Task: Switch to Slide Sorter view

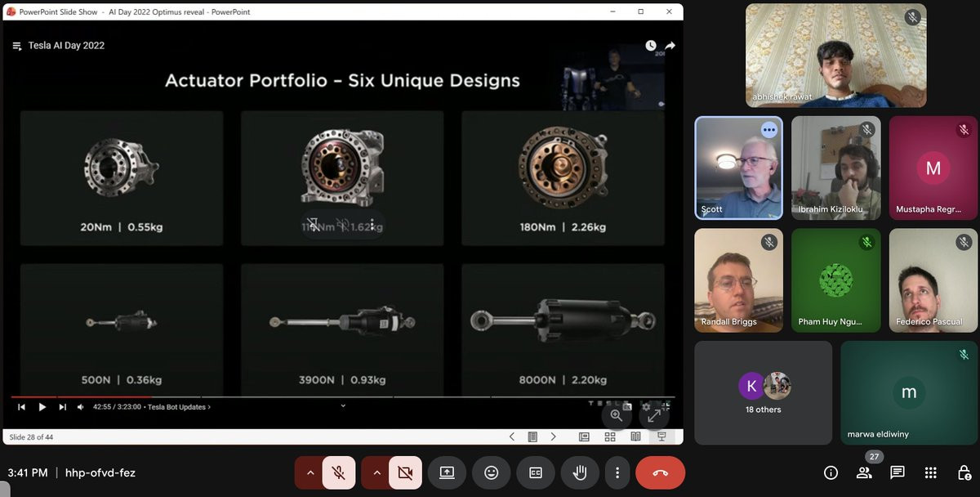Action: pyautogui.click(x=610, y=437)
